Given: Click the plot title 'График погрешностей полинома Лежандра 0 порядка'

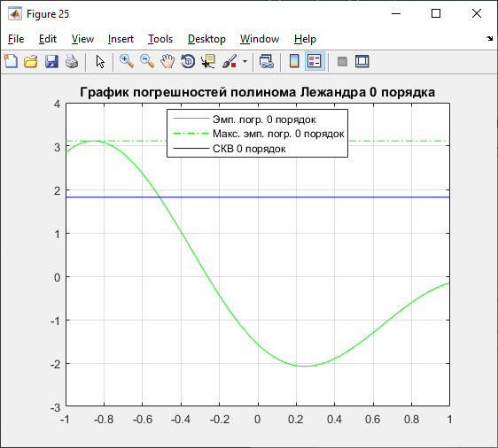Looking at the screenshot, I should [257, 92].
